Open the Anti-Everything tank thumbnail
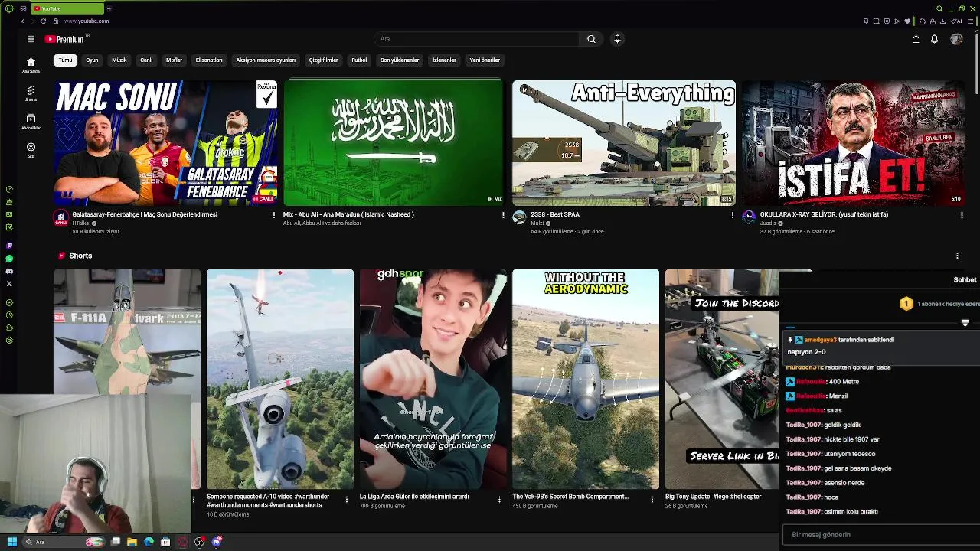 (624, 143)
